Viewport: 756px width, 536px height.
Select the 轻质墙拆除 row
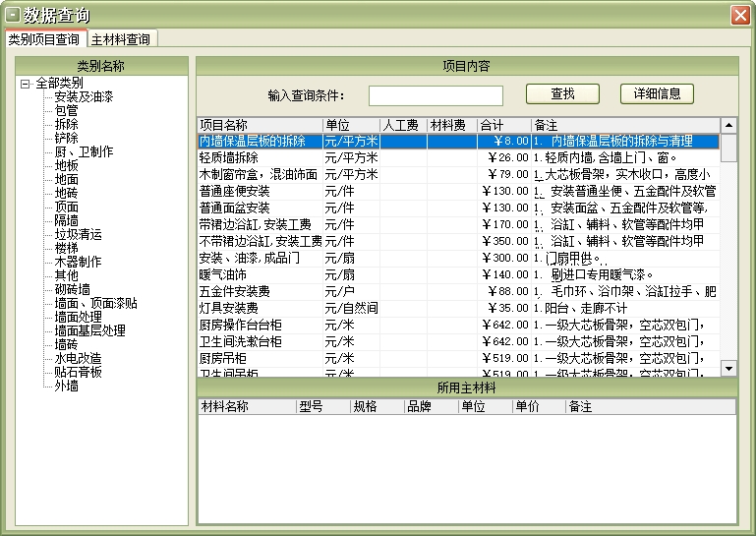(230, 157)
